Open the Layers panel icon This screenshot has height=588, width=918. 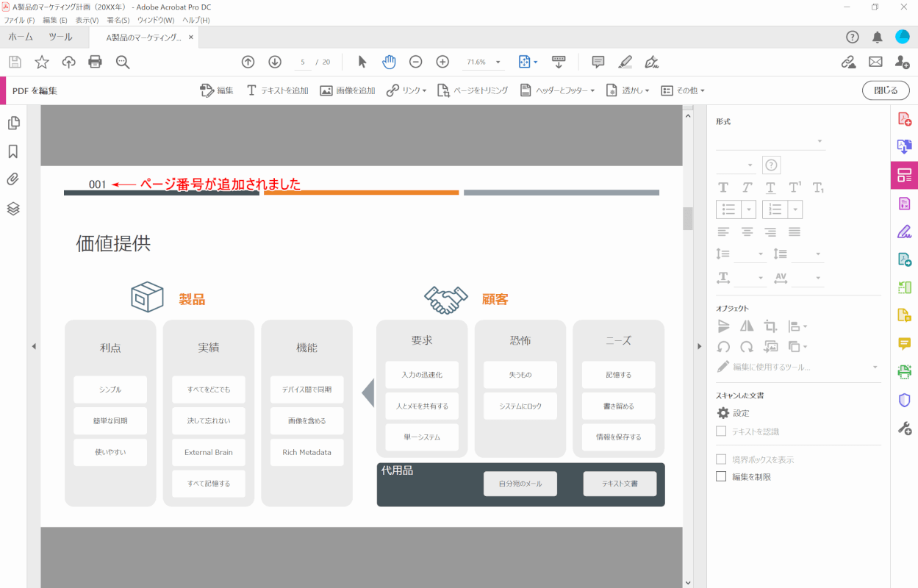[x=13, y=209]
